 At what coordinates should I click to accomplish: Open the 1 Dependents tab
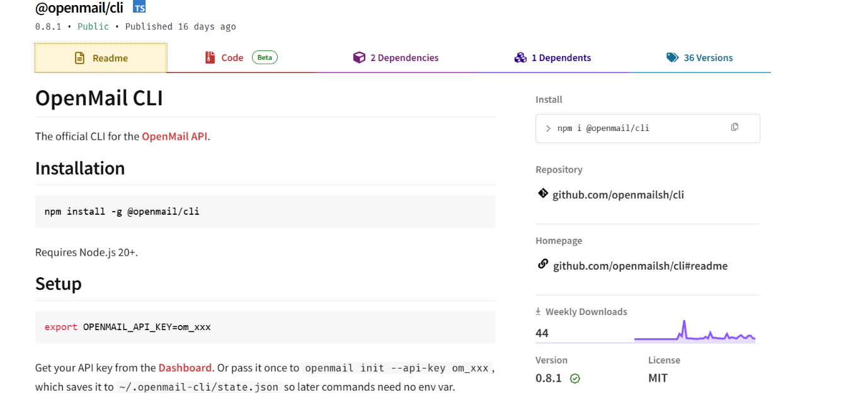tap(552, 57)
